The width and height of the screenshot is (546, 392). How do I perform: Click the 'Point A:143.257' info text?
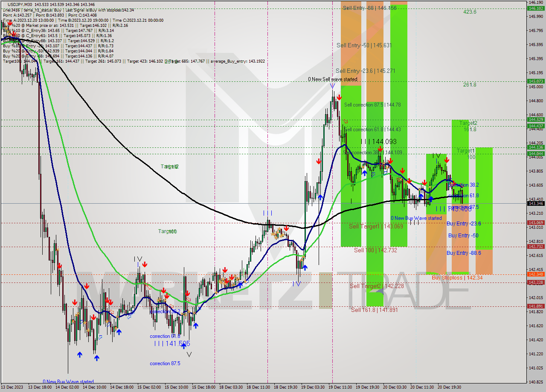click(x=17, y=15)
